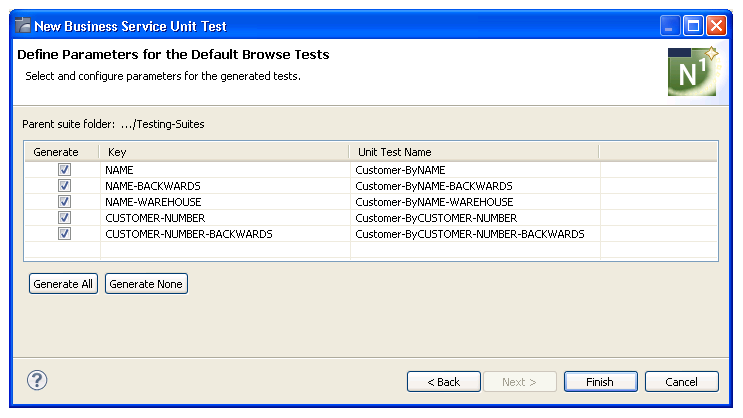Screen dimensions: 743x418
Task: Uncheck Generate for CUSTOMER-NUMBER-BACKWARDS
Action: (64, 234)
